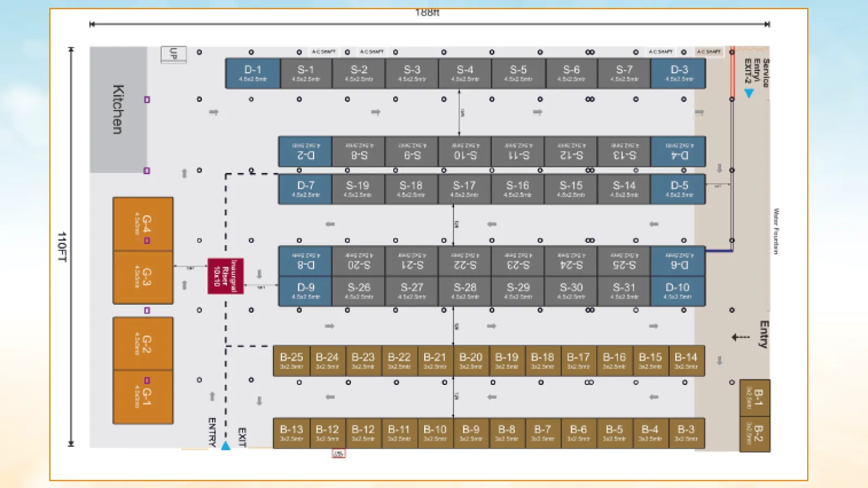
Task: Click on stall S-4
Action: pyautogui.click(x=465, y=73)
